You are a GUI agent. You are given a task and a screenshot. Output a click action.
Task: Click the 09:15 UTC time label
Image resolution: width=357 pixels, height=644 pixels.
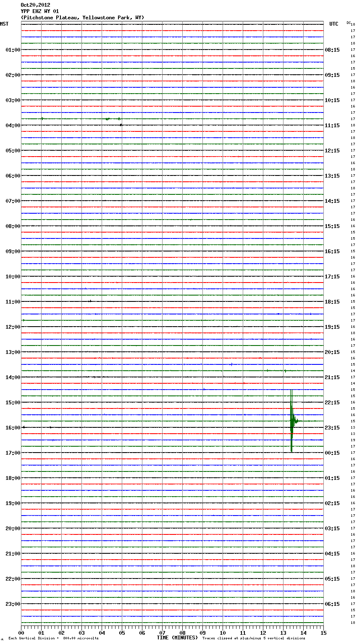pyautogui.click(x=332, y=75)
